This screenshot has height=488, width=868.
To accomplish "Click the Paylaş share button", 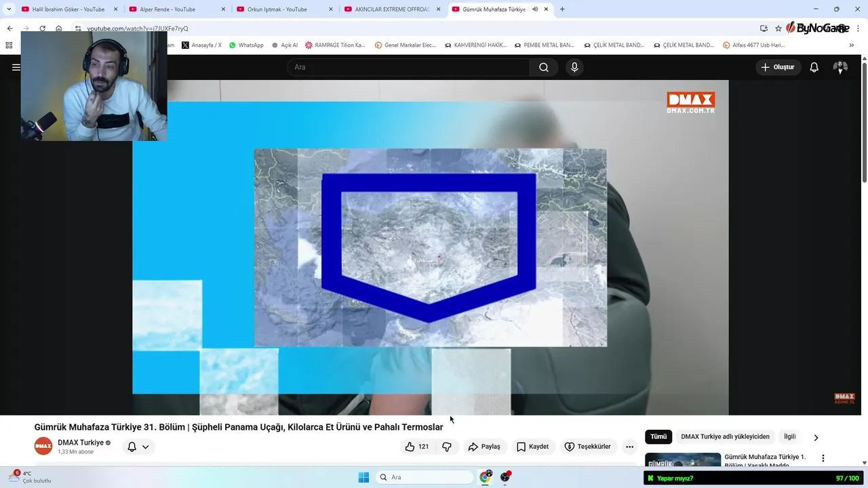I will pyautogui.click(x=484, y=447).
